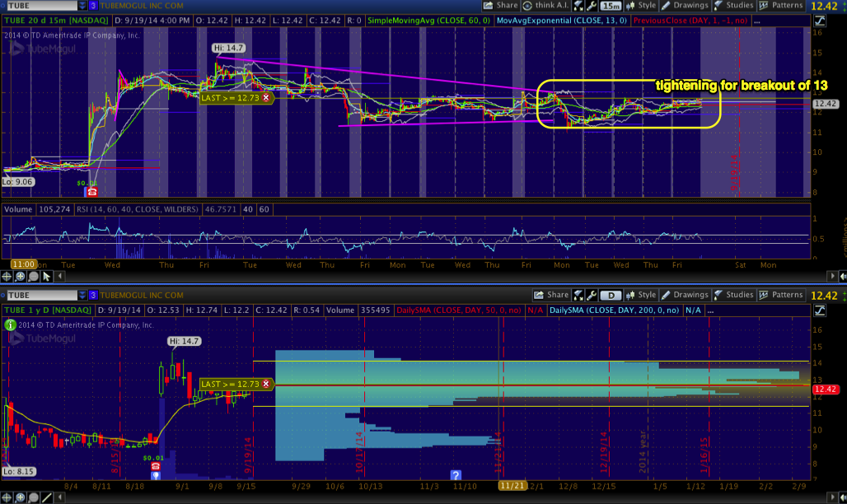
Task: Change the 15m timeframe in top chart
Action: [x=611, y=5]
